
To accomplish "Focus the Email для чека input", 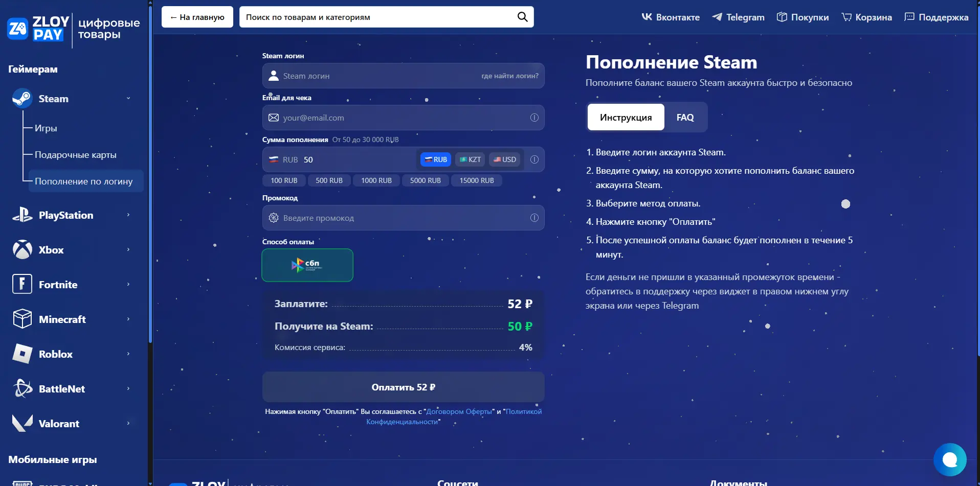I will click(x=403, y=118).
